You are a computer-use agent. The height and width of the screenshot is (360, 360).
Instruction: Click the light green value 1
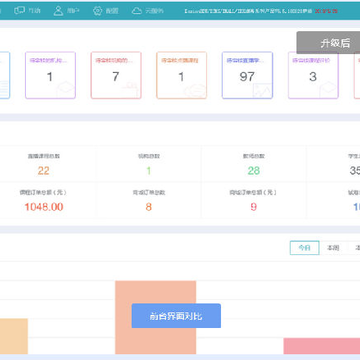pos(149,171)
